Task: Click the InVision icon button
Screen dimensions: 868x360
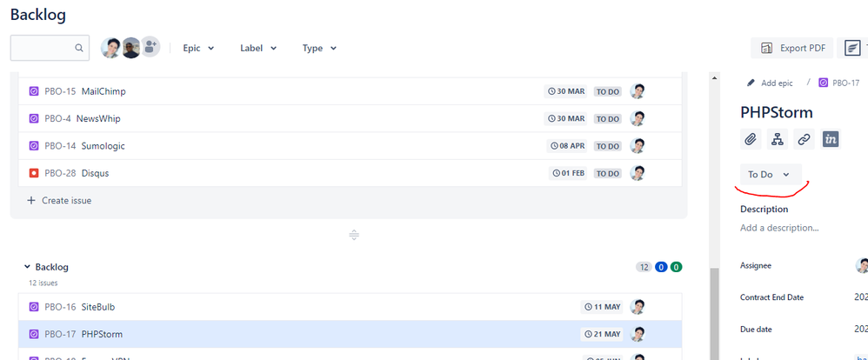Action: pos(831,140)
